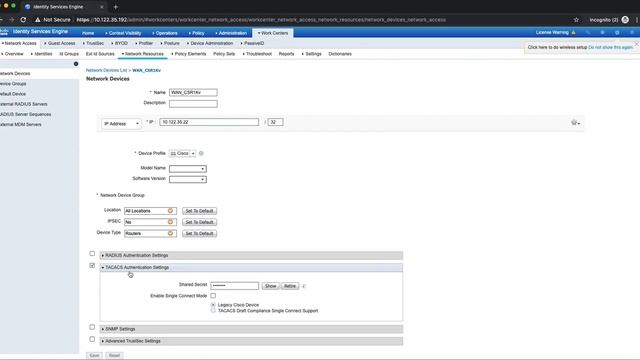Screen dimensions: 640x360
Task: Open the Guest Access submenu
Action: (x=60, y=43)
